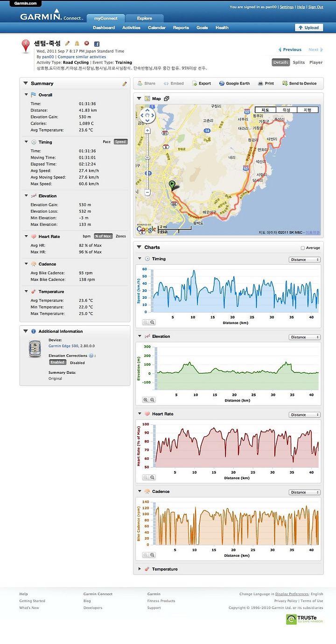Viewport: 336px width, 644px height.
Task: Switch map to satellite view (위성)
Action: tap(286, 110)
